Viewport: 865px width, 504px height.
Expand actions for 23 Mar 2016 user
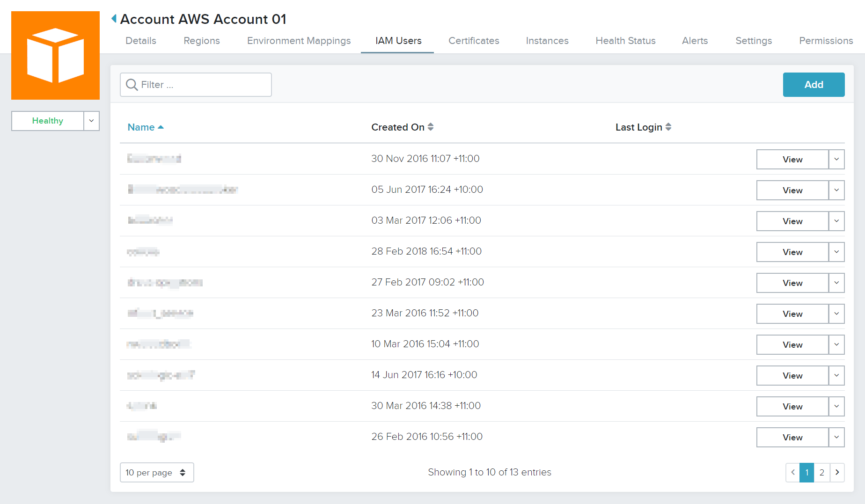click(836, 314)
